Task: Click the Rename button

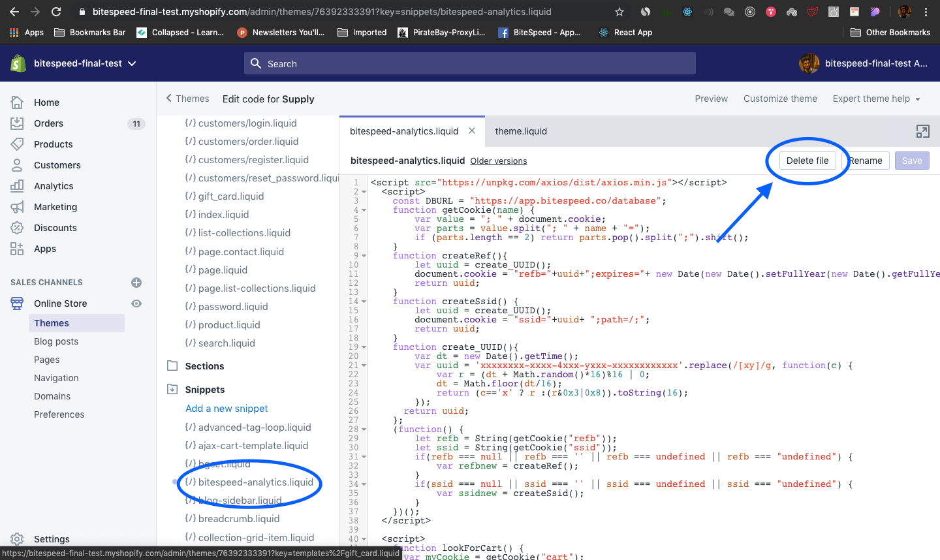Action: (x=866, y=161)
